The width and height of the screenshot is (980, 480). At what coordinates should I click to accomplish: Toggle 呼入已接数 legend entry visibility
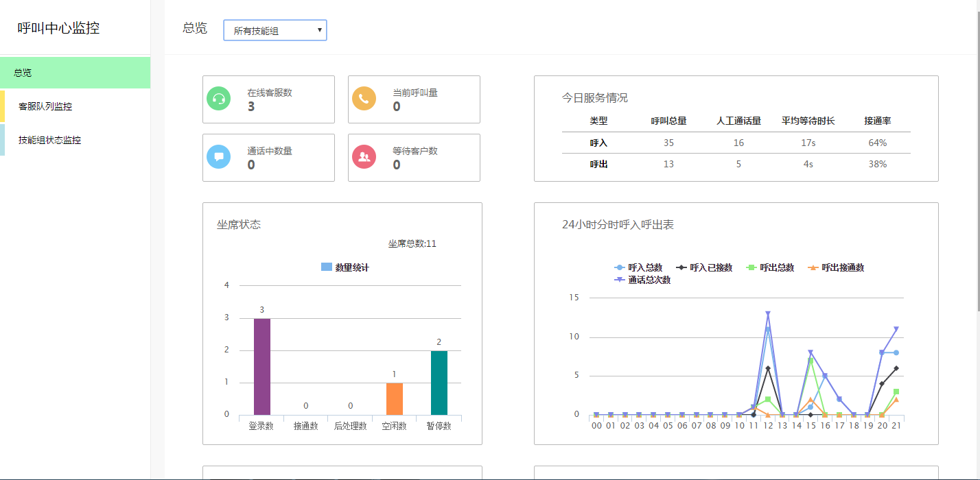pos(704,267)
